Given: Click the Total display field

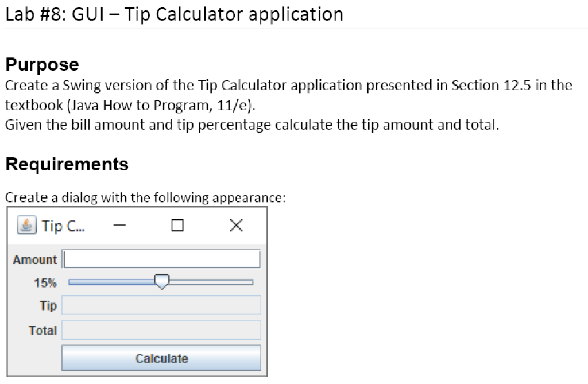Looking at the screenshot, I should point(161,329).
